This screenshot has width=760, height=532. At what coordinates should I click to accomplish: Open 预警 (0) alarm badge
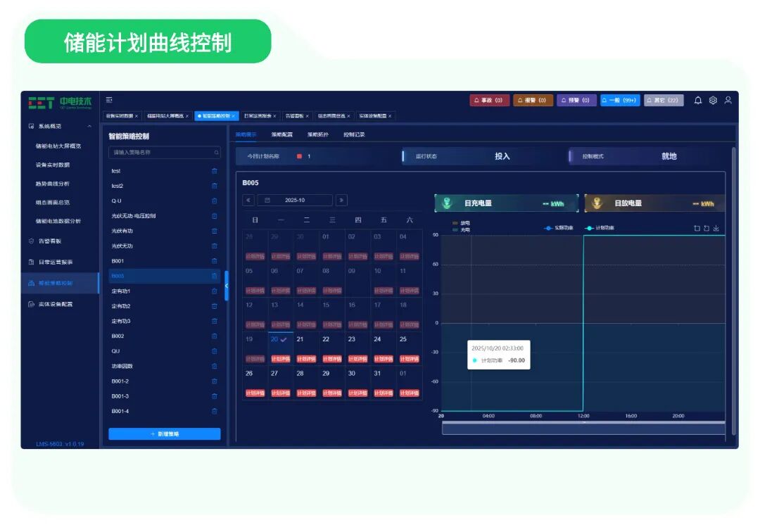(x=576, y=101)
